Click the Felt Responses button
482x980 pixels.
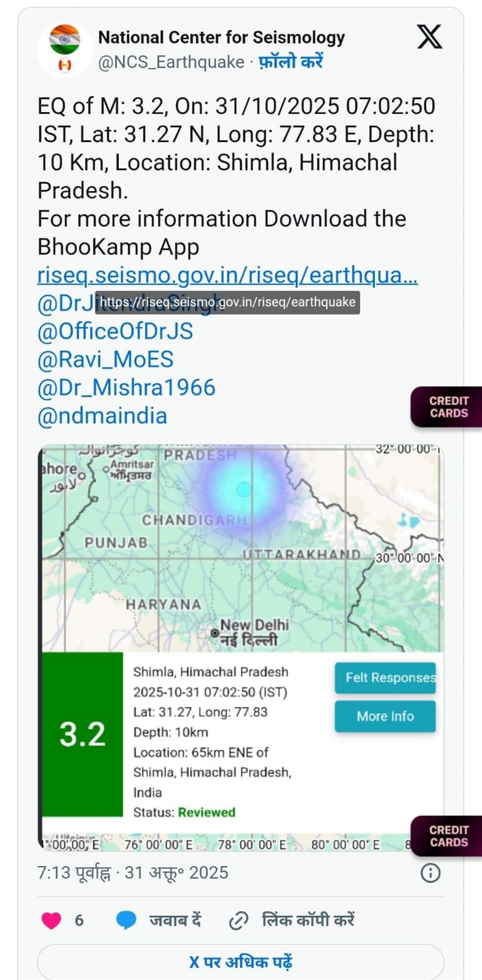[385, 678]
